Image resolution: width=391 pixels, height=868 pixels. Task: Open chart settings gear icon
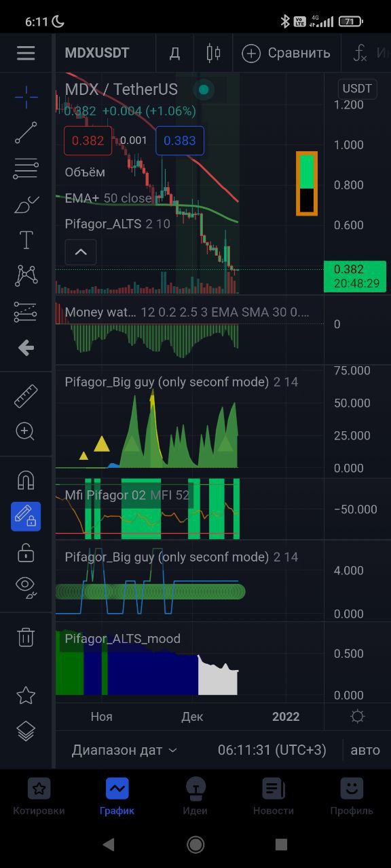[358, 717]
